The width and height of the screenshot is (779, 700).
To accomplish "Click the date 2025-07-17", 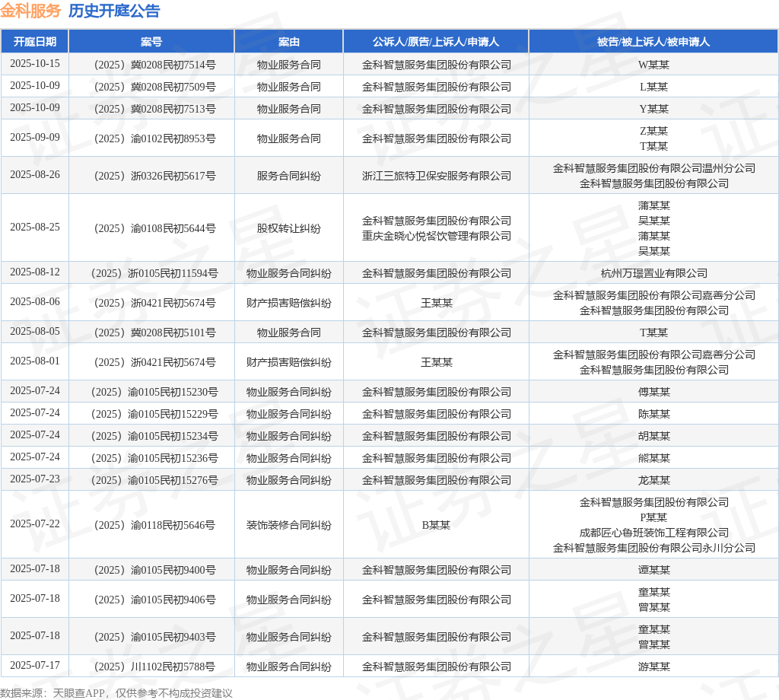I will tap(35, 665).
